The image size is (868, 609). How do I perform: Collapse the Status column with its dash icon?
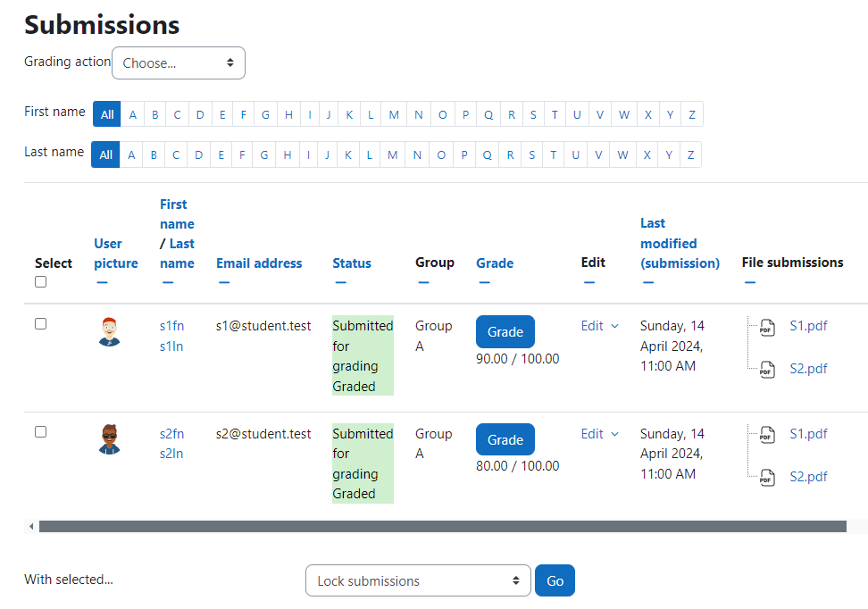point(340,282)
